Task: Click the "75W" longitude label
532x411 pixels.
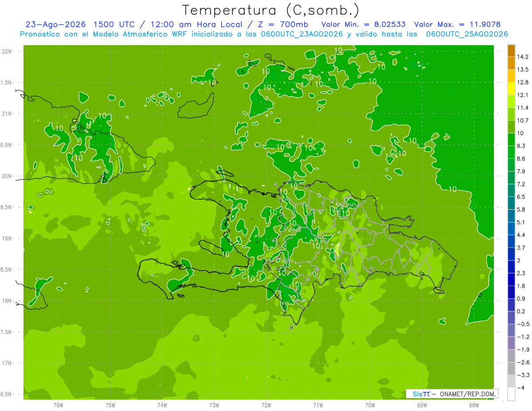Action: coord(110,405)
